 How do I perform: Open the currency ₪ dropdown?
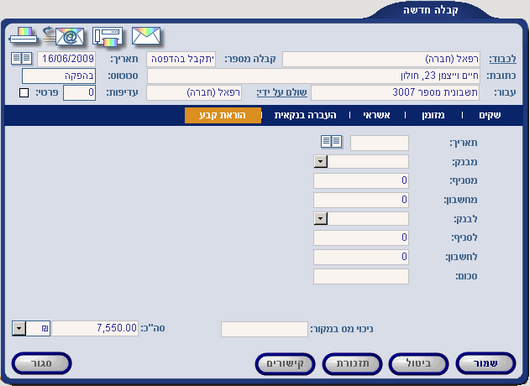click(x=19, y=328)
